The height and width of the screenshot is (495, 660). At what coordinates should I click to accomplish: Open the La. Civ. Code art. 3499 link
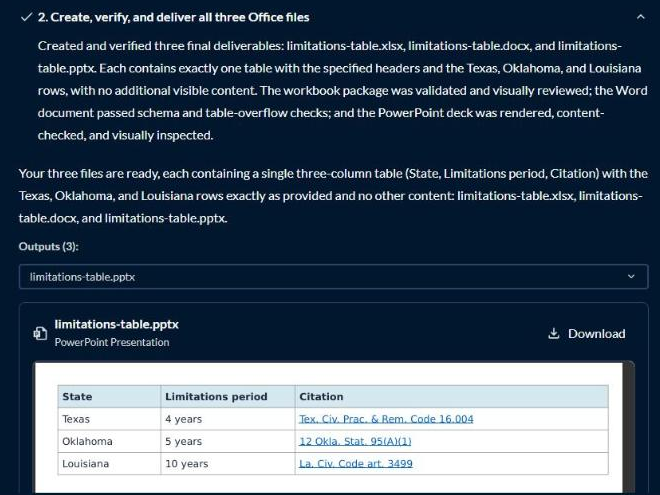pyautogui.click(x=356, y=464)
